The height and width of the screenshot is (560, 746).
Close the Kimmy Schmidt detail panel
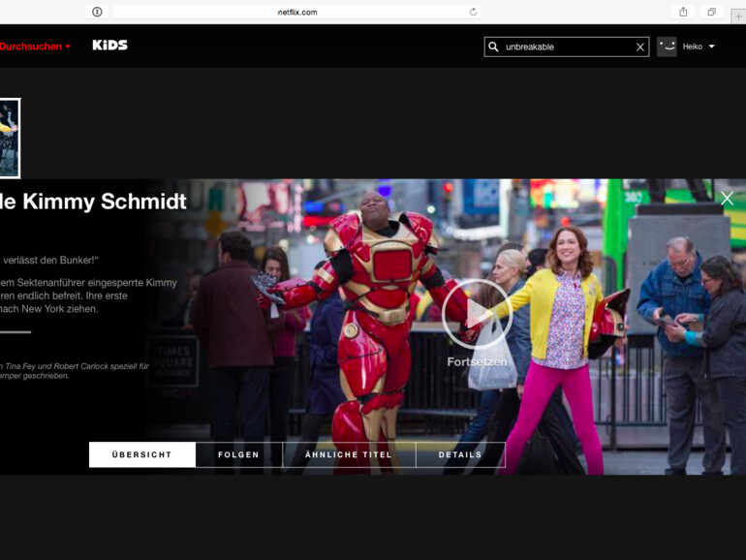[727, 198]
